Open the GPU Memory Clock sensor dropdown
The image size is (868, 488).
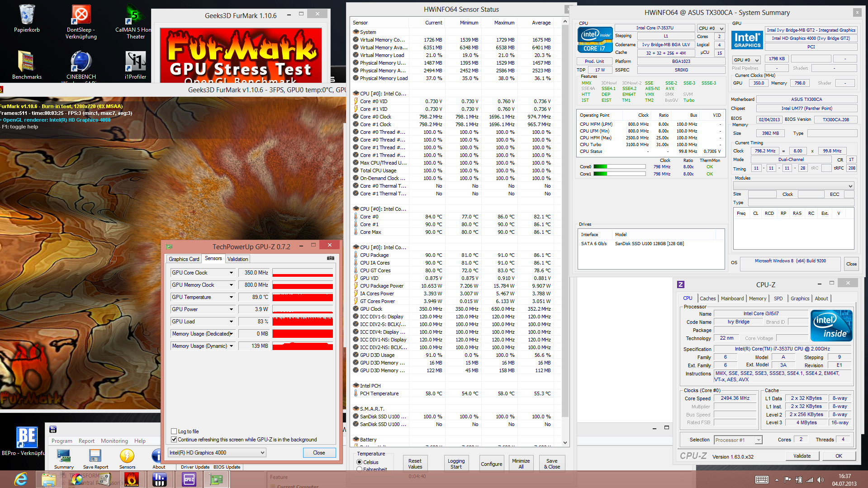(x=231, y=285)
